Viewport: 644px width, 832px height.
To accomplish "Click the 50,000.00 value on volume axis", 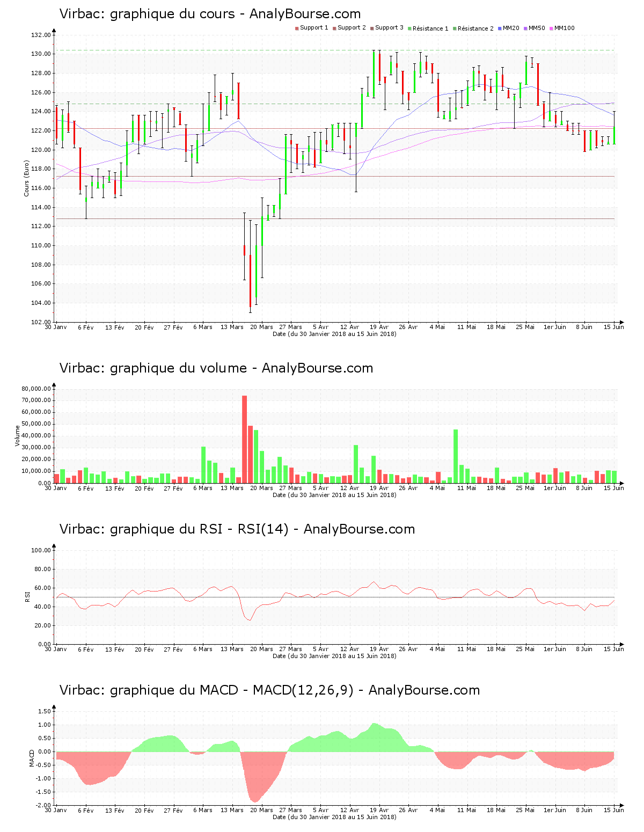I will (x=36, y=424).
